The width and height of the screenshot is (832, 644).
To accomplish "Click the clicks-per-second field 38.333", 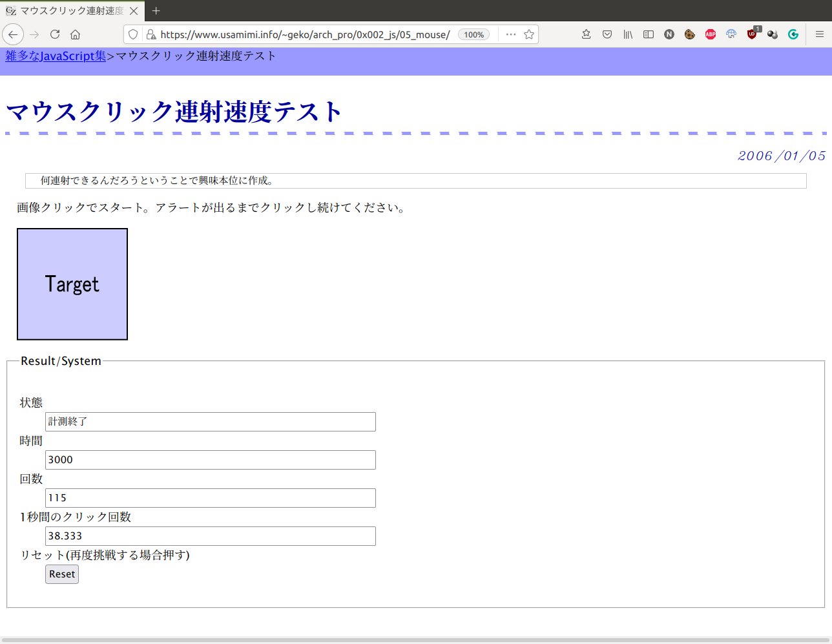I will (211, 536).
